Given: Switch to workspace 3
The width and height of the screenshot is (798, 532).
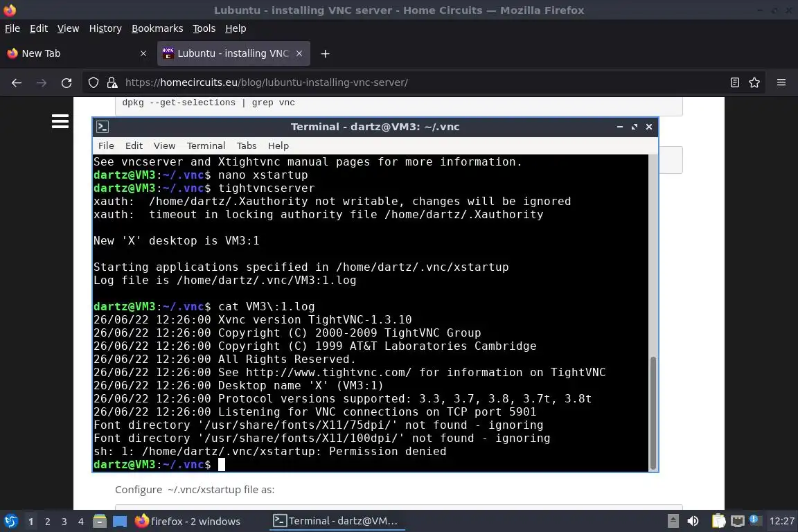Looking at the screenshot, I should 64,522.
